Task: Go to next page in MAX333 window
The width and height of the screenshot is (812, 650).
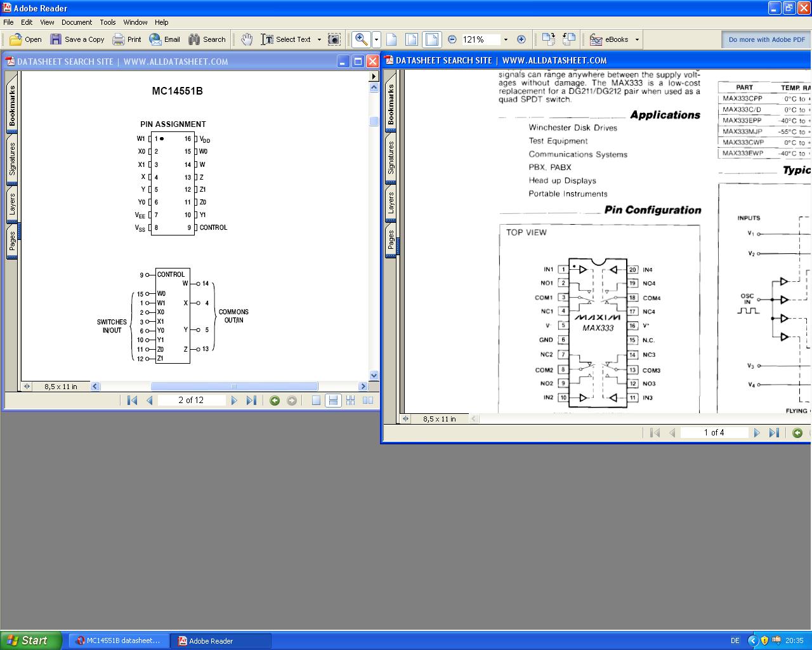Action: (x=757, y=433)
